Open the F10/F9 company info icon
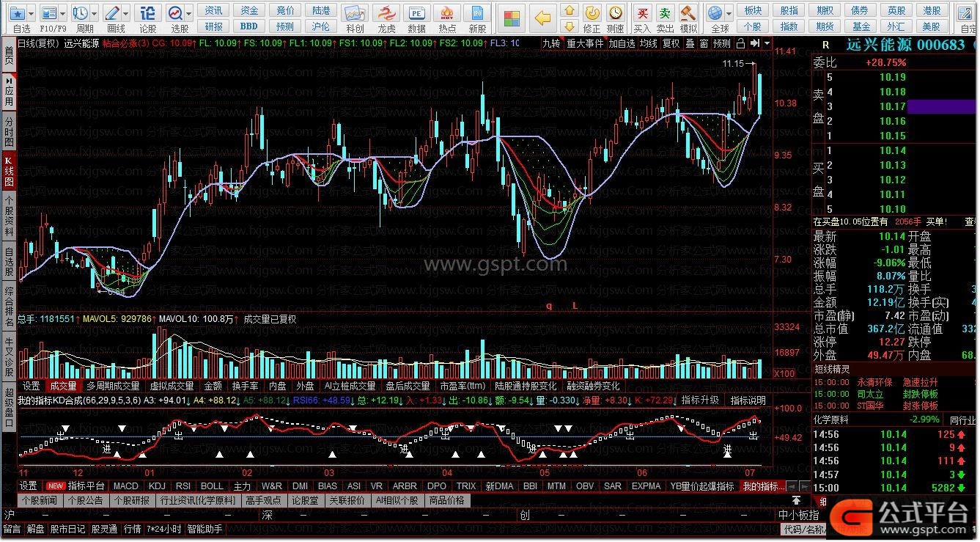Image resolution: width=980 pixels, height=542 pixels. click(48, 12)
